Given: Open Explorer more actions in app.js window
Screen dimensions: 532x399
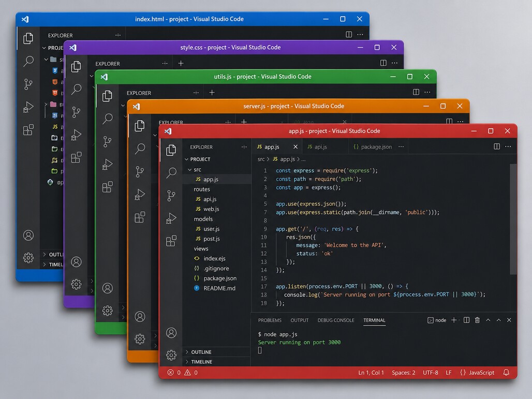Looking at the screenshot, I should coord(244,147).
